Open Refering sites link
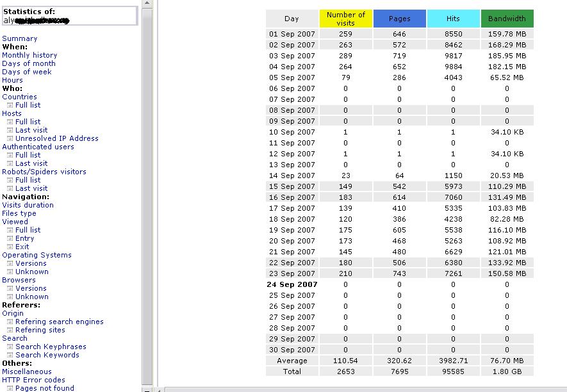The height and width of the screenshot is (392, 567). [40, 329]
